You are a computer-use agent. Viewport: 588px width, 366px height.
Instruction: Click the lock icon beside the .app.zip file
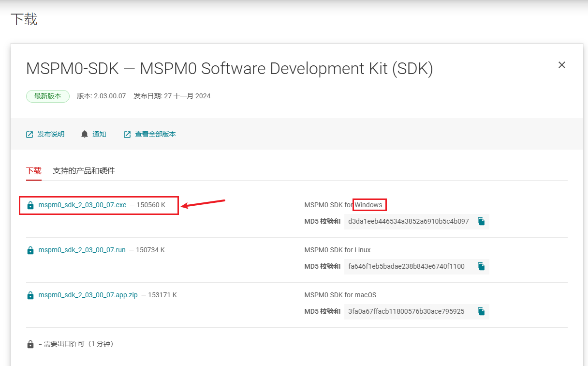[30, 295]
